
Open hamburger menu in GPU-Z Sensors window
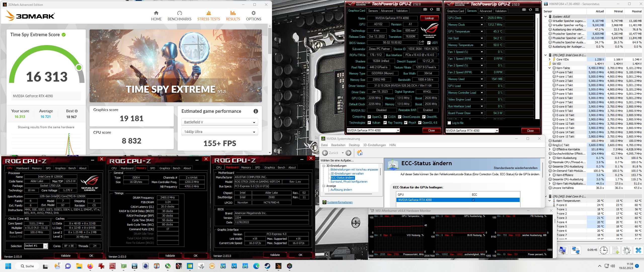click(537, 10)
